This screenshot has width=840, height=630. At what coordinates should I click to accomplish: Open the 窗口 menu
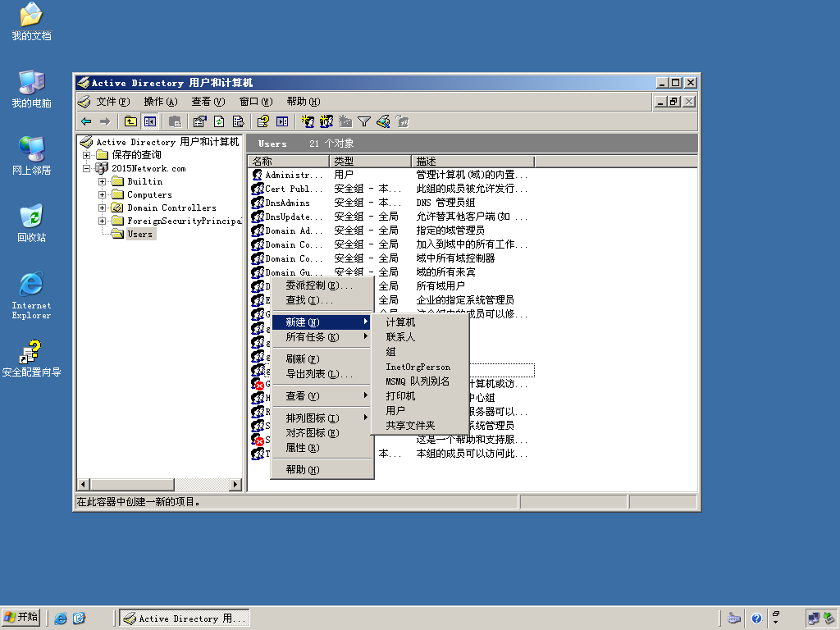point(256,101)
